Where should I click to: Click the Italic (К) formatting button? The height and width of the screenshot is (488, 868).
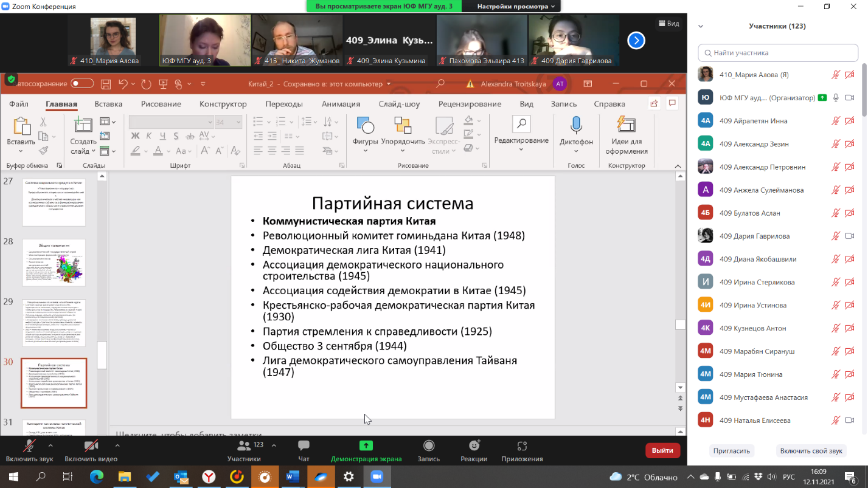click(x=150, y=136)
